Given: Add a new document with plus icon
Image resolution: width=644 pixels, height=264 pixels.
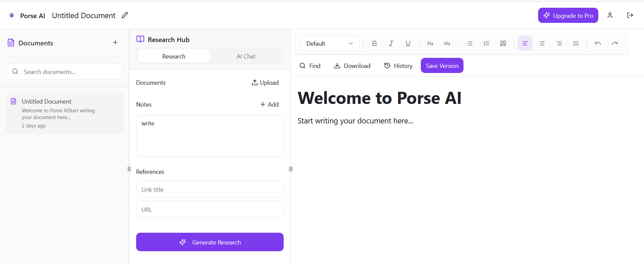Looking at the screenshot, I should pyautogui.click(x=115, y=42).
